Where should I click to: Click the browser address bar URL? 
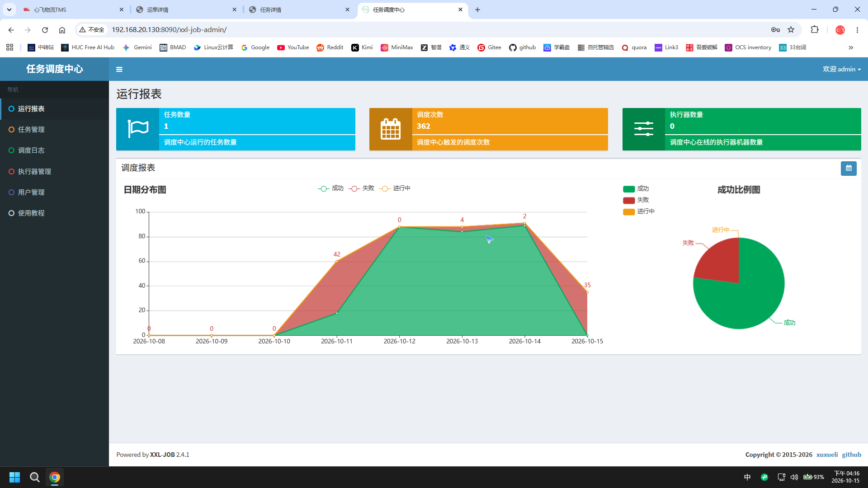click(169, 30)
